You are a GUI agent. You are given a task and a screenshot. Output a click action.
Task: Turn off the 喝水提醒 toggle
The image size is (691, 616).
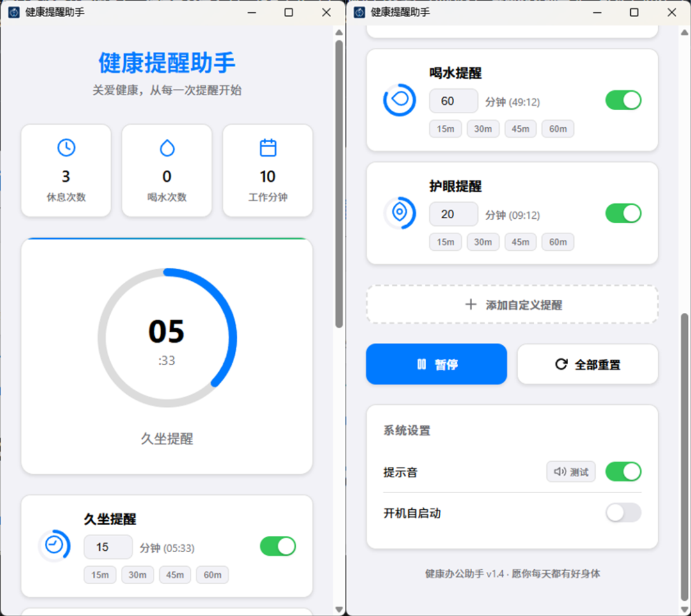pyautogui.click(x=623, y=100)
